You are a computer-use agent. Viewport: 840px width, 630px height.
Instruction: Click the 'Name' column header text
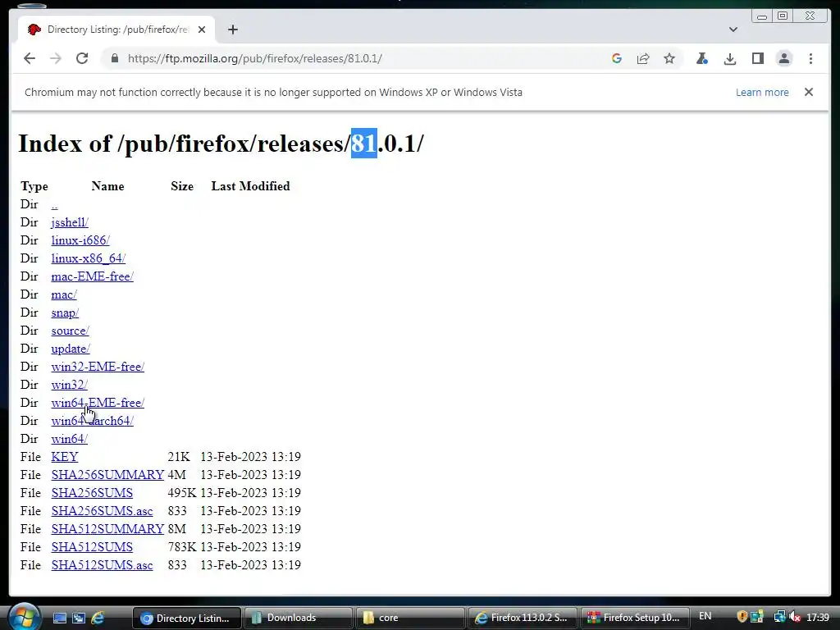[x=107, y=186]
